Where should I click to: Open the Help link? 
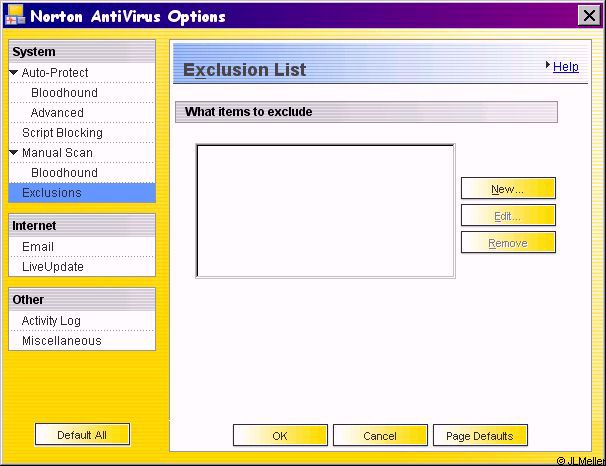coord(565,67)
